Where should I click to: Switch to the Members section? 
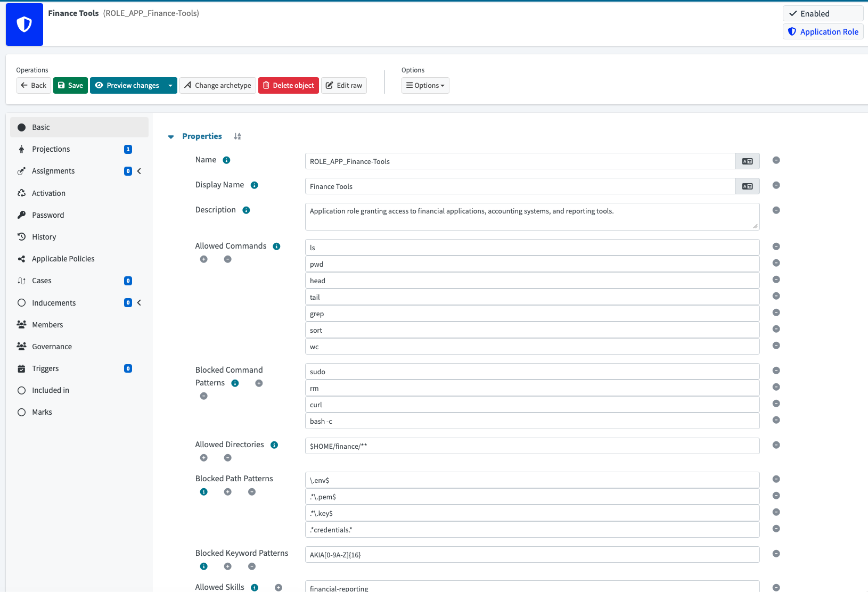[x=47, y=324]
